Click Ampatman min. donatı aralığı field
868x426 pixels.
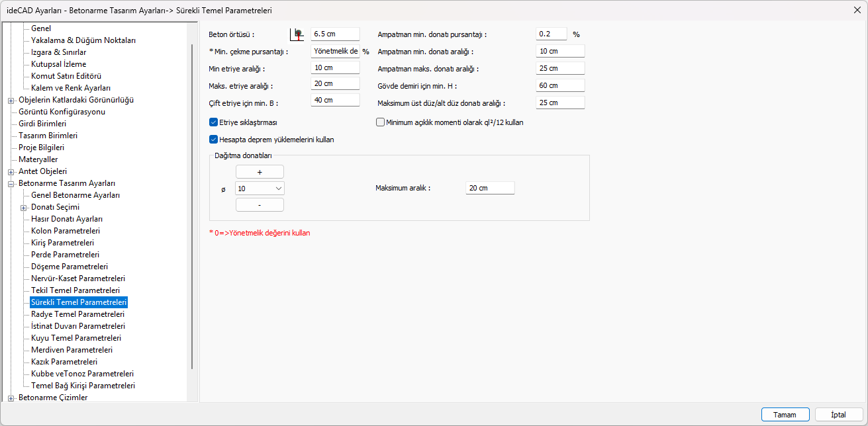561,51
